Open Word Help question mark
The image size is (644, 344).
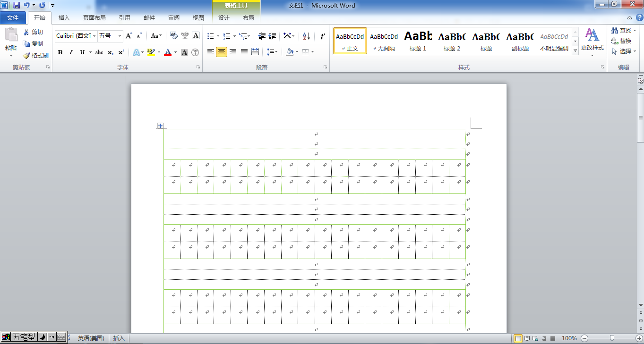coord(639,17)
